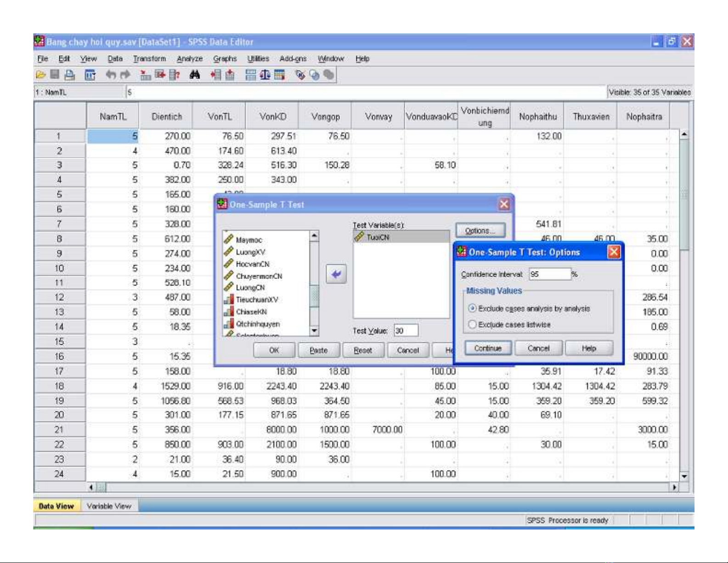Click the Undo arrow icon
The image size is (728, 563).
tap(111, 75)
